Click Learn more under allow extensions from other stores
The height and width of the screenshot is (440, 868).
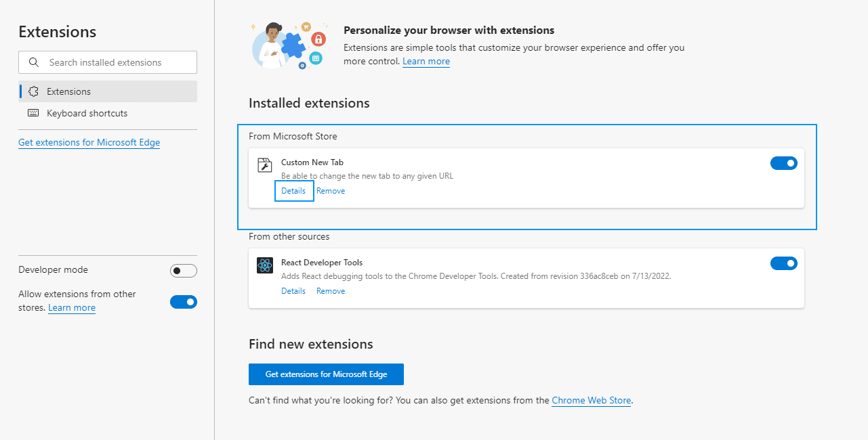(71, 307)
